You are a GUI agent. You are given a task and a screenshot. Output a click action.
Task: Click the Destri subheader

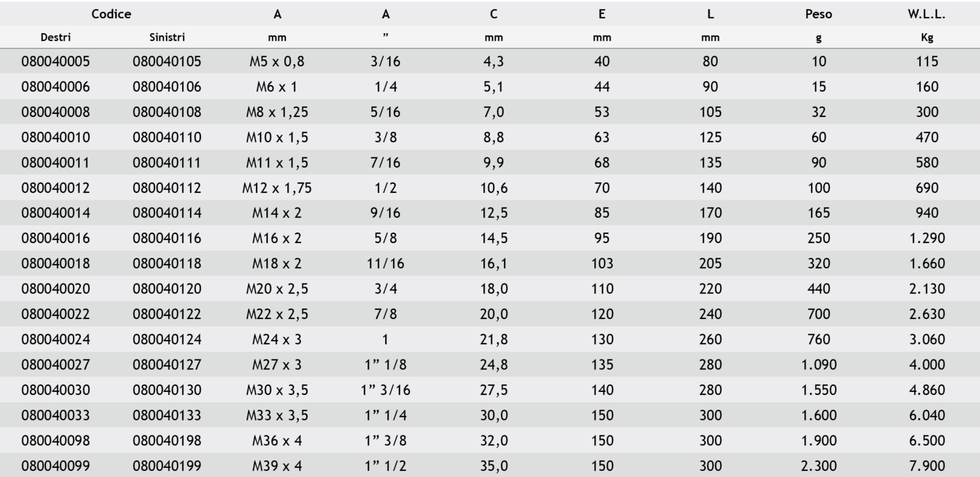tap(55, 37)
